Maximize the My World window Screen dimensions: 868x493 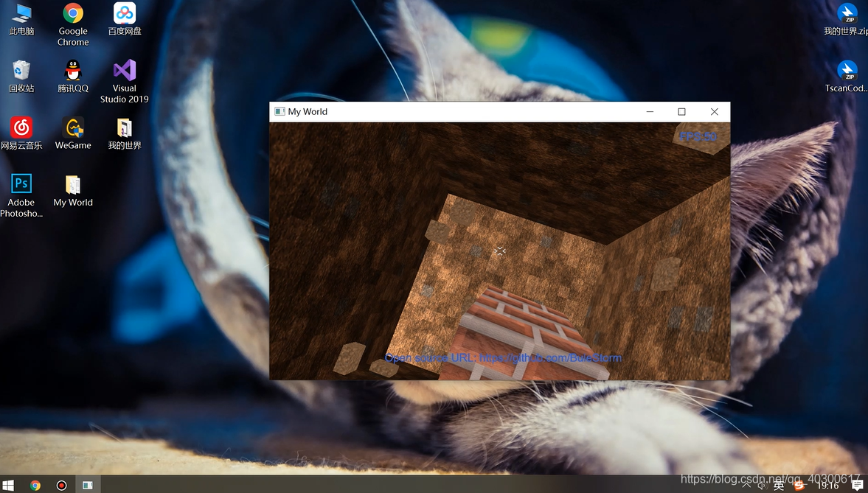click(x=682, y=112)
